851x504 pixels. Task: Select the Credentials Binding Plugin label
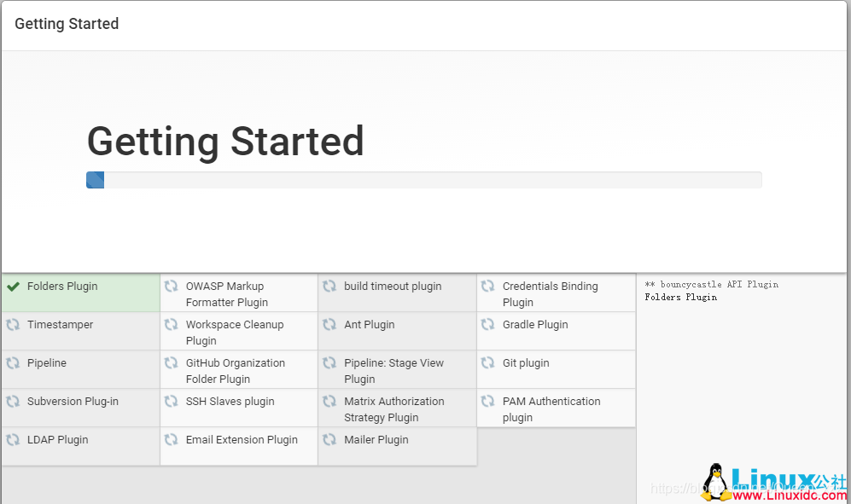(x=551, y=294)
